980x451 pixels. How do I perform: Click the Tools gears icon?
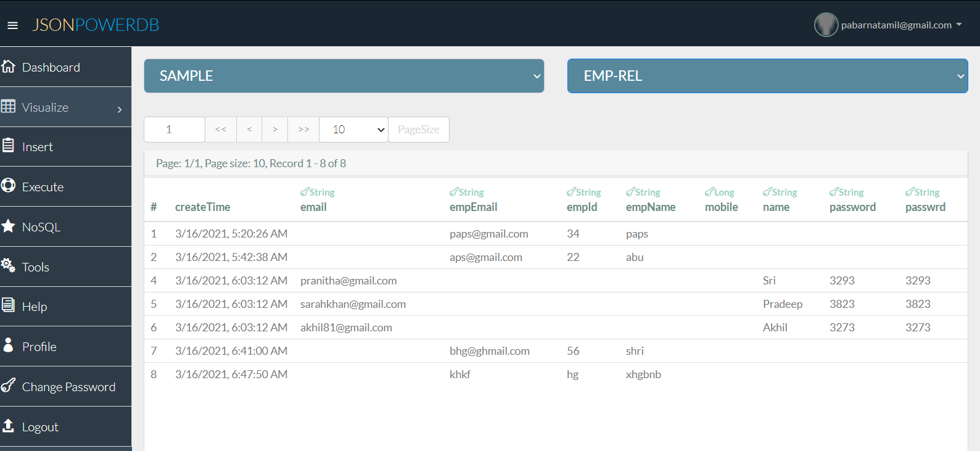click(8, 265)
